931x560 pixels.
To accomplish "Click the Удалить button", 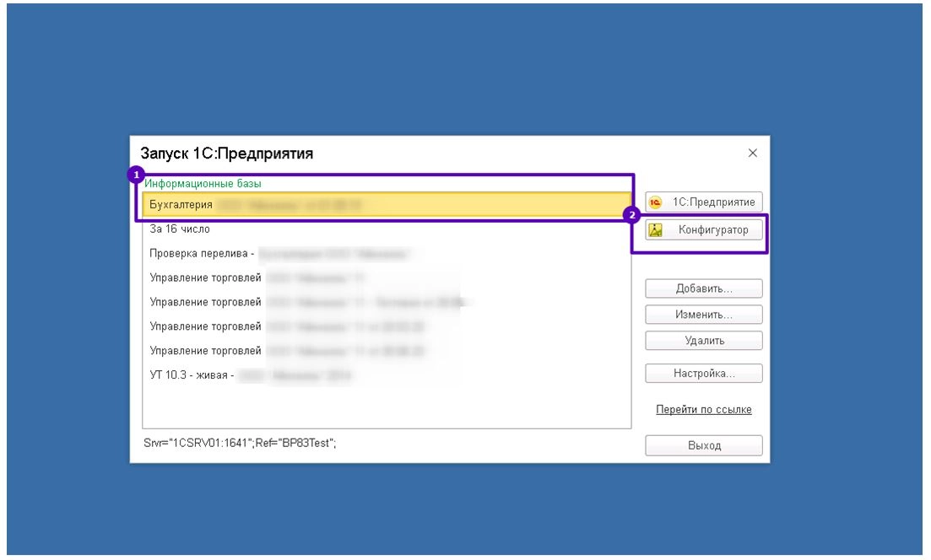I will point(704,341).
